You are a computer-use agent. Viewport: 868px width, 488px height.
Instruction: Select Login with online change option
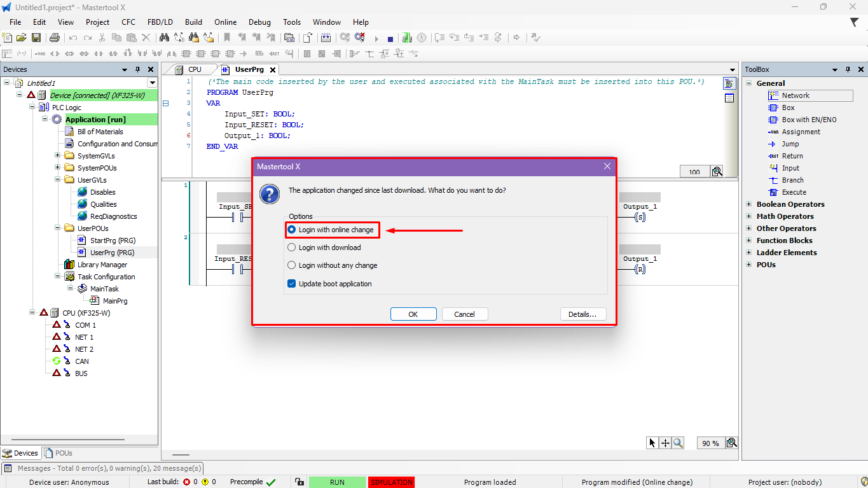[x=292, y=230]
